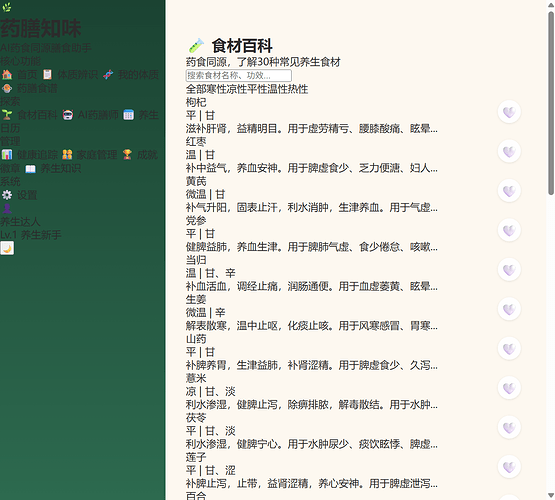Open the 山药 ingredient entry
Image resolution: width=555 pixels, height=500 pixels.
click(196, 339)
